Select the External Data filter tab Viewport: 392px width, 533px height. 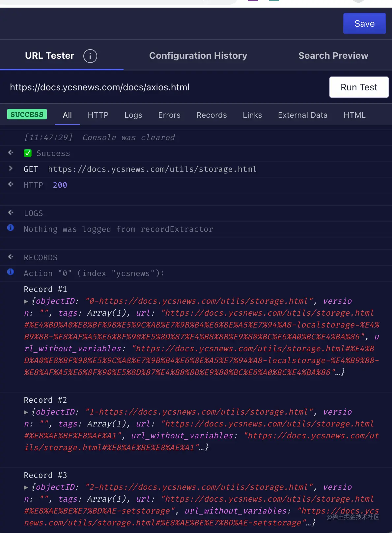[302, 115]
